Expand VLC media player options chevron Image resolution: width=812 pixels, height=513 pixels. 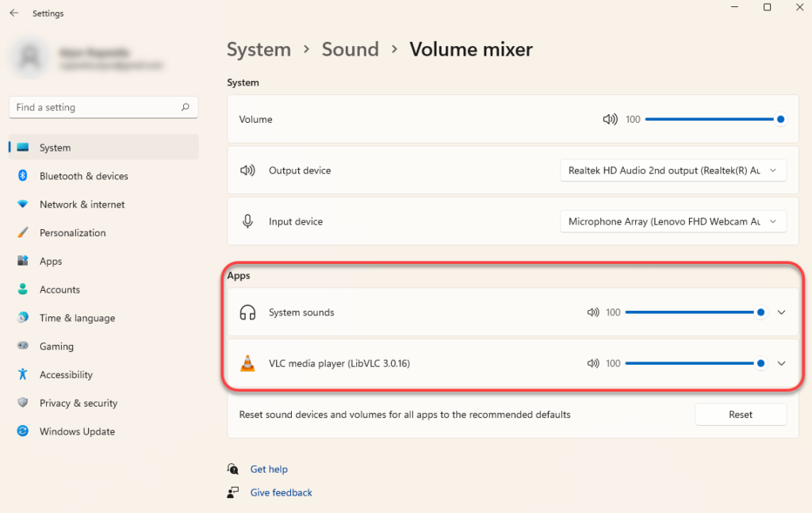coord(782,363)
